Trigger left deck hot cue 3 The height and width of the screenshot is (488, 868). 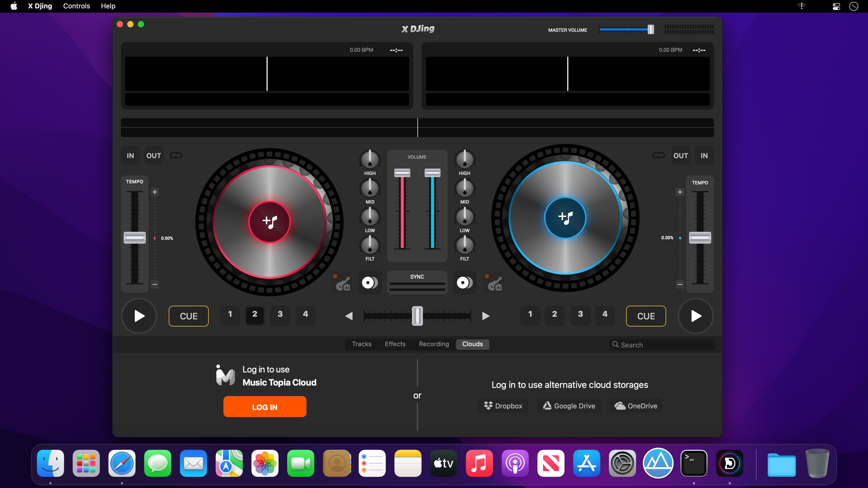(280, 315)
